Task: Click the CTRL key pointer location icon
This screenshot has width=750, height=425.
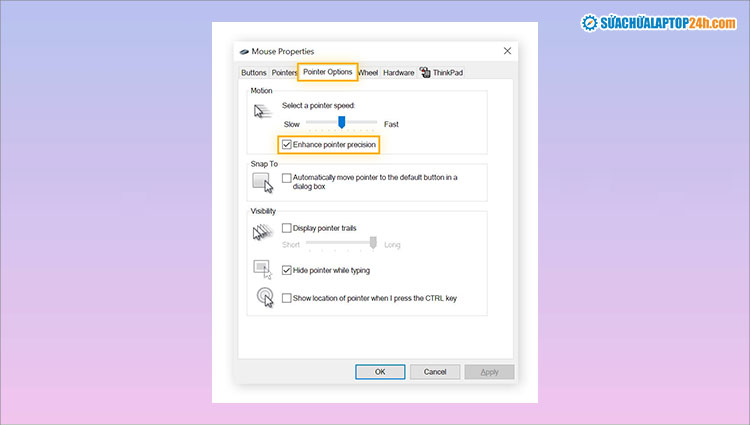Action: 264,297
